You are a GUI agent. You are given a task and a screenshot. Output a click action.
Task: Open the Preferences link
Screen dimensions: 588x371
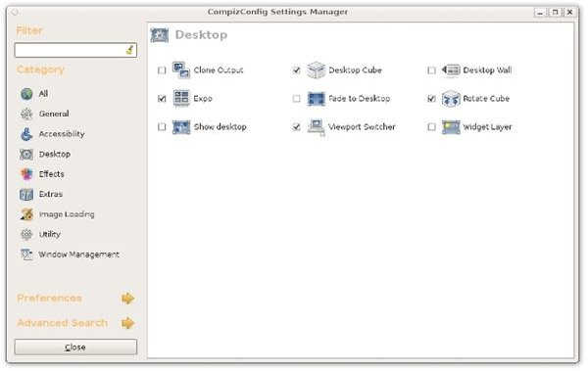[x=49, y=299]
